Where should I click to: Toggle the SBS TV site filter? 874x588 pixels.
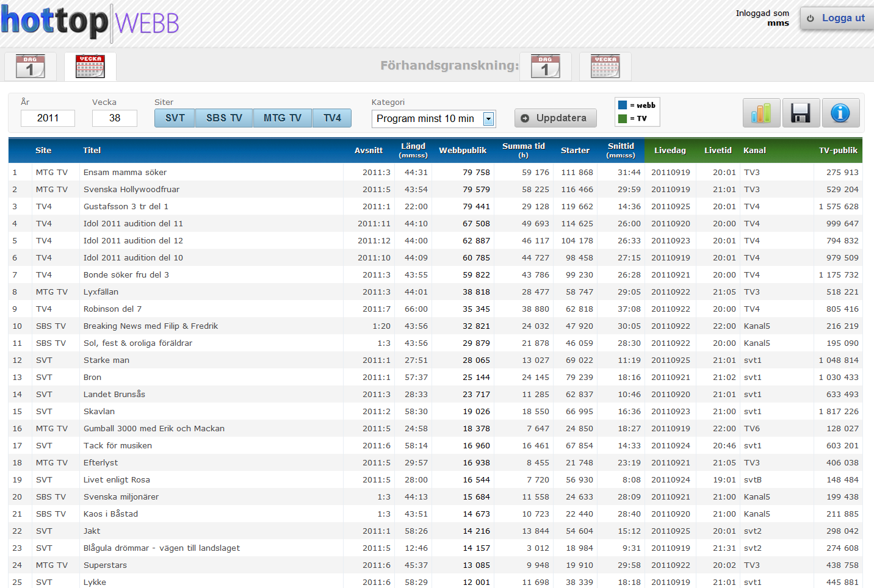pos(224,118)
